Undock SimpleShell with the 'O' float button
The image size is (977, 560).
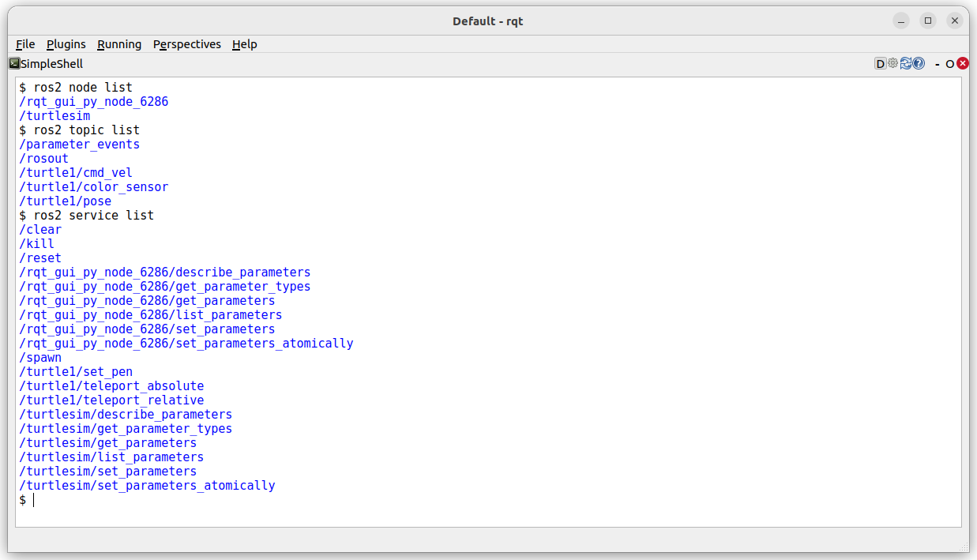coord(950,64)
